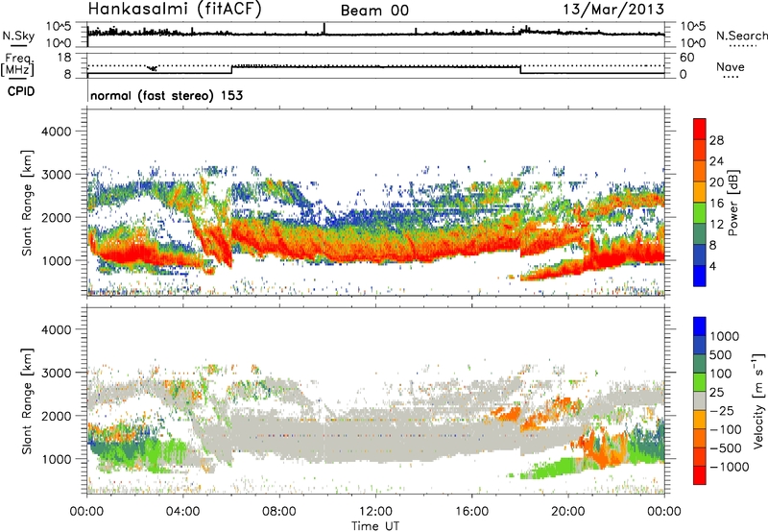The height and width of the screenshot is (532, 768).
Task: Click the '18' frequency axis value
Action: 65,58
